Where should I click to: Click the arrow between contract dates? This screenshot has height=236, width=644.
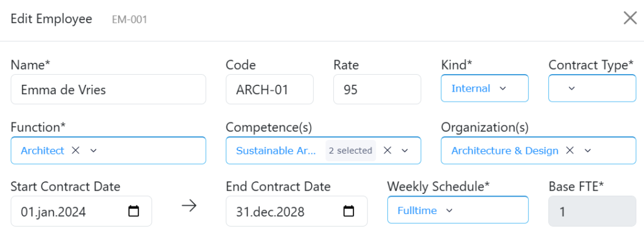tap(189, 206)
